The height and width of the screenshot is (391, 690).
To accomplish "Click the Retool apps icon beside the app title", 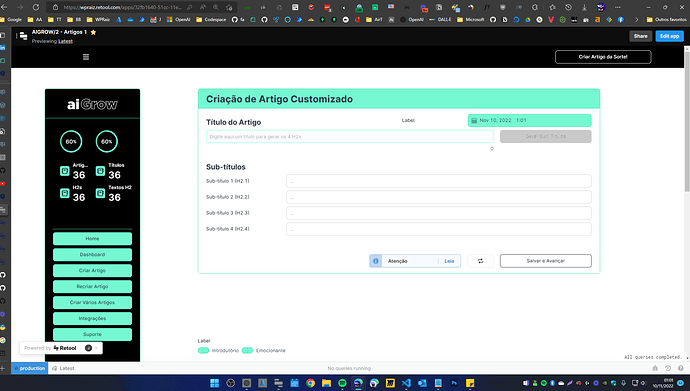I will pyautogui.click(x=24, y=36).
